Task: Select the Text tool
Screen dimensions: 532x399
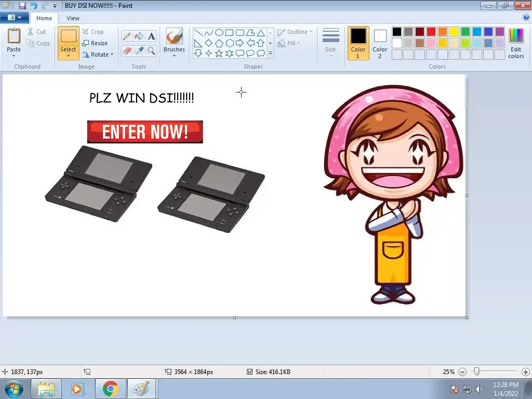Action: 151,36
